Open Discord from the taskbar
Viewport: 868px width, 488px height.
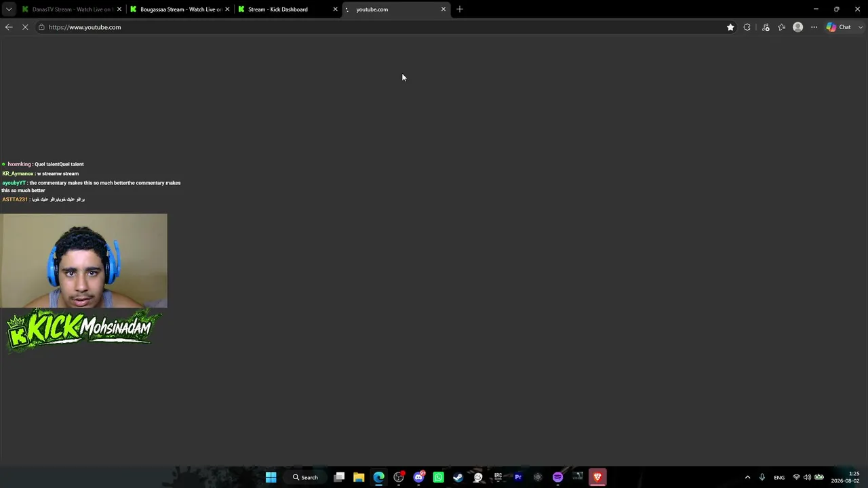click(x=418, y=477)
